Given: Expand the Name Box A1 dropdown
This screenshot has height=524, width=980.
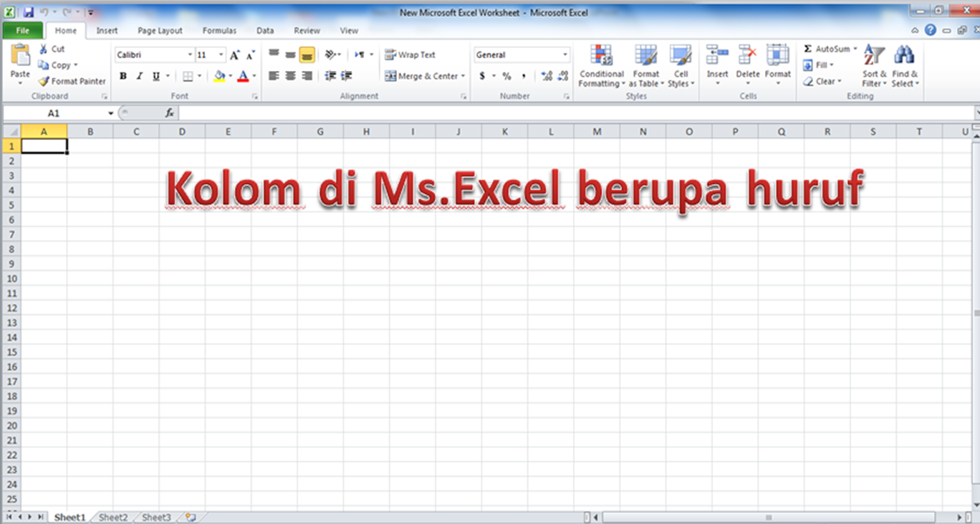Looking at the screenshot, I should [x=110, y=113].
